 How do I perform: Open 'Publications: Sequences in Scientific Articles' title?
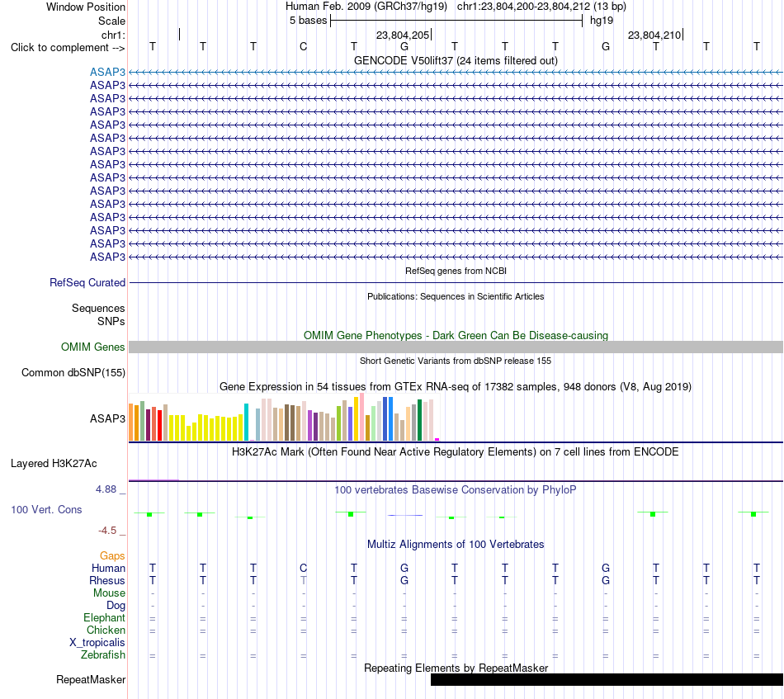456,296
